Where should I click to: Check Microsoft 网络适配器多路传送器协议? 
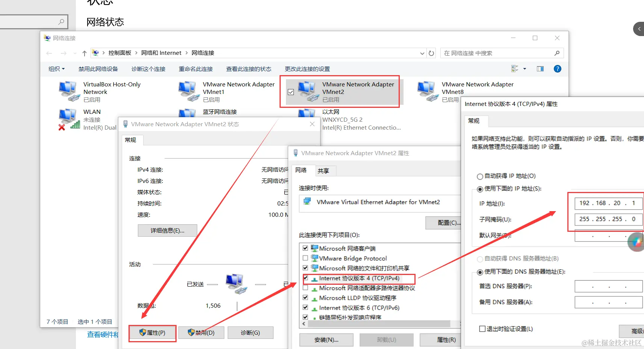pos(305,288)
